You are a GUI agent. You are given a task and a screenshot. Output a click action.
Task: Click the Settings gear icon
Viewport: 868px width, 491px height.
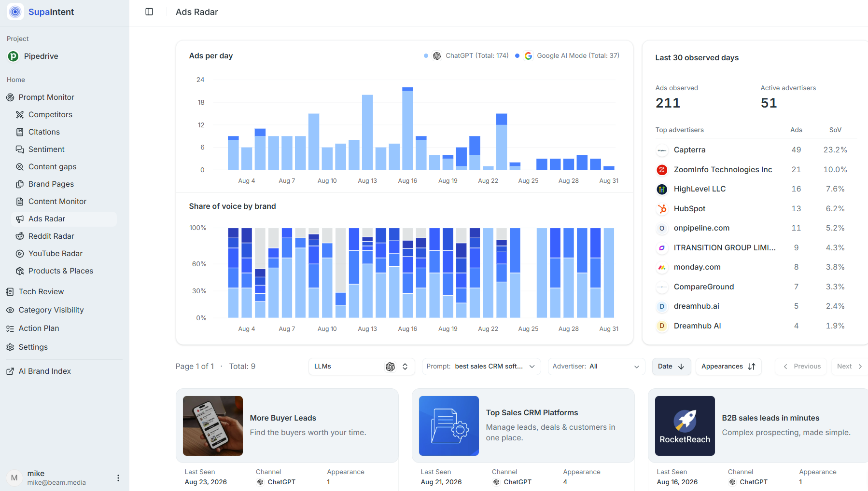click(10, 347)
